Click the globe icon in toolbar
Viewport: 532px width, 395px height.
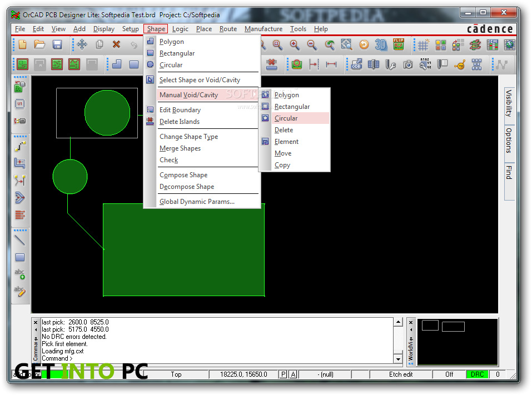click(x=510, y=44)
